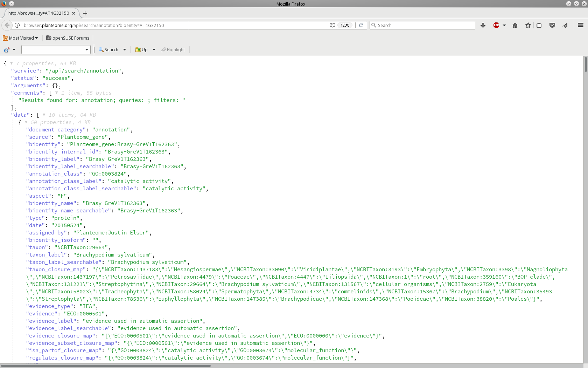Open the openSUSE Forums bookmark
The width and height of the screenshot is (588, 368).
[68, 38]
